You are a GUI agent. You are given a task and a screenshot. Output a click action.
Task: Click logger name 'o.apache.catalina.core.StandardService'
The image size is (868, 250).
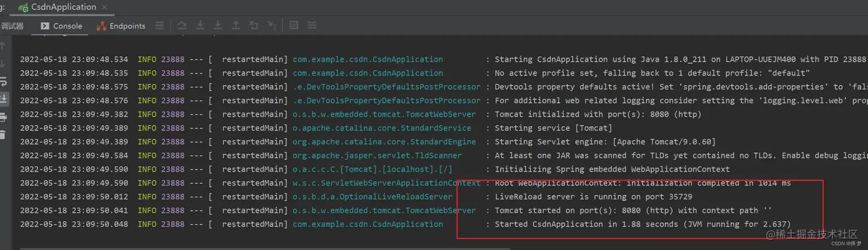pos(382,128)
